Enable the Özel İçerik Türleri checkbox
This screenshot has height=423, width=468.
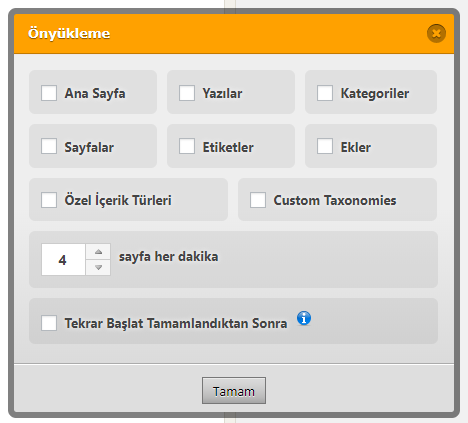click(49, 200)
